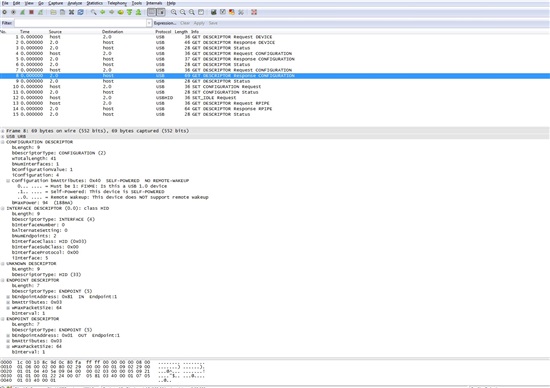The height and width of the screenshot is (388, 550).
Task: Start a new live capture
Action: pyautogui.click(x=22, y=12)
